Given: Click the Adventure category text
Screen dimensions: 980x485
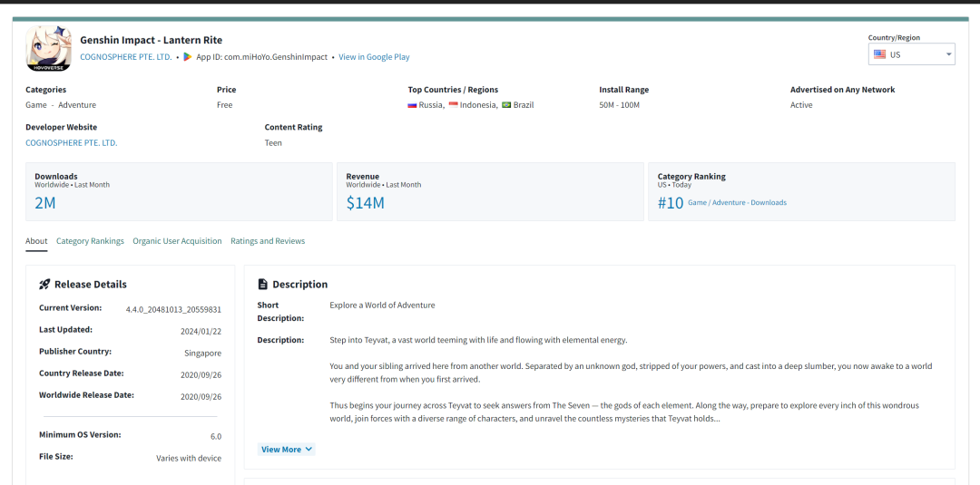Looking at the screenshot, I should (77, 105).
